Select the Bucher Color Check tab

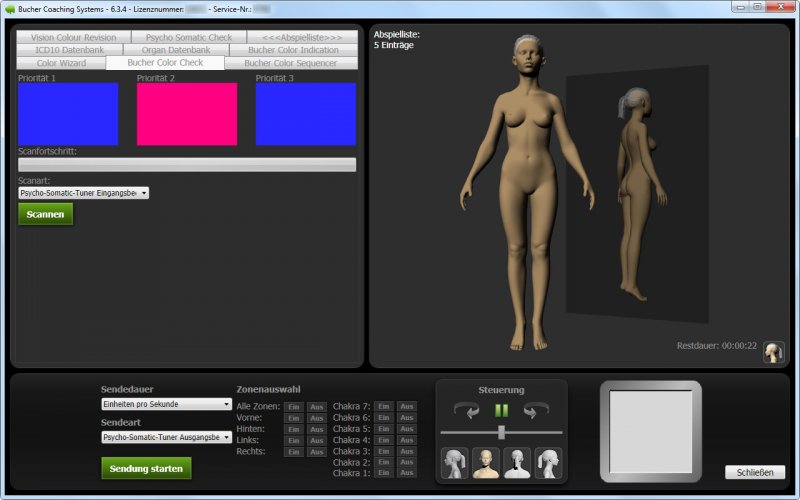[x=165, y=62]
